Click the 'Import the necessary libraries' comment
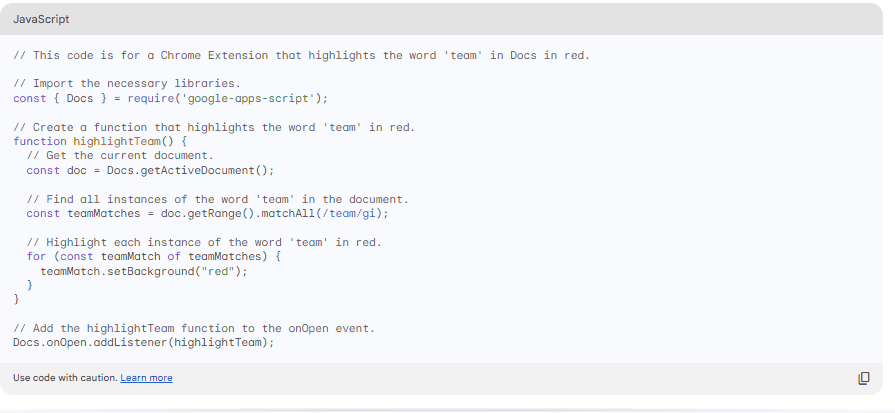Image resolution: width=895 pixels, height=413 pixels. click(127, 83)
